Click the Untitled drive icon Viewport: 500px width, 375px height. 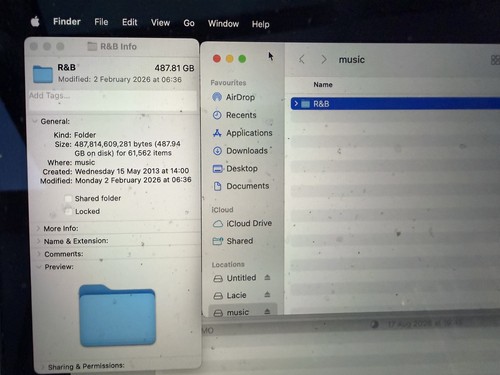(218, 278)
